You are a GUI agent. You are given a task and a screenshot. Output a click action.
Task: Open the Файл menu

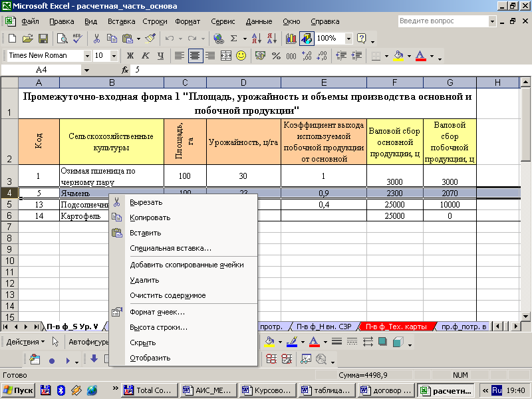[30, 21]
